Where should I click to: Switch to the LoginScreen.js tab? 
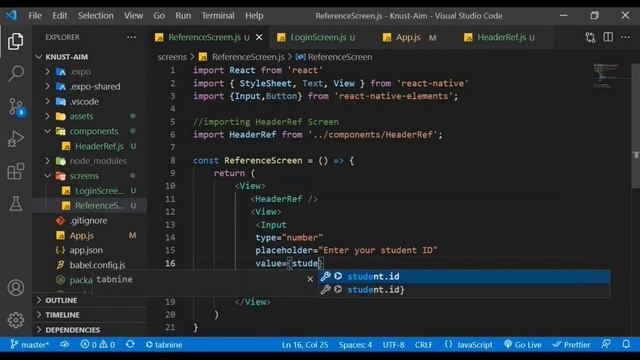click(x=318, y=37)
